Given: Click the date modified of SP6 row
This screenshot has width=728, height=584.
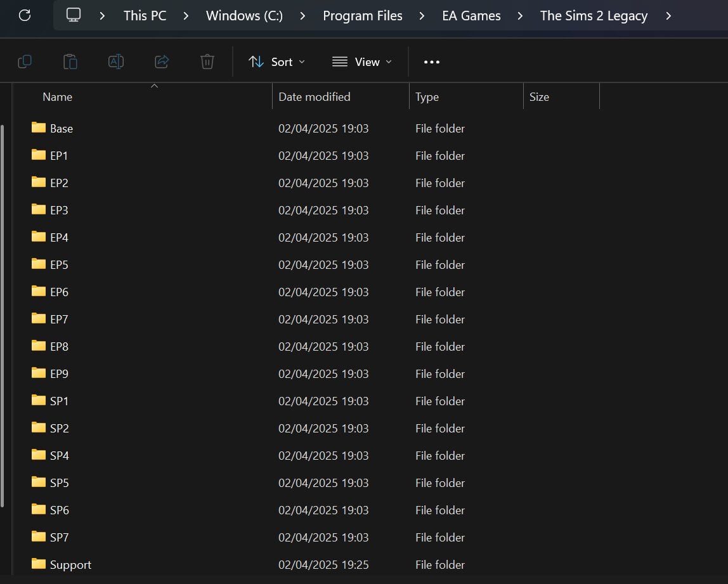Looking at the screenshot, I should 323,510.
